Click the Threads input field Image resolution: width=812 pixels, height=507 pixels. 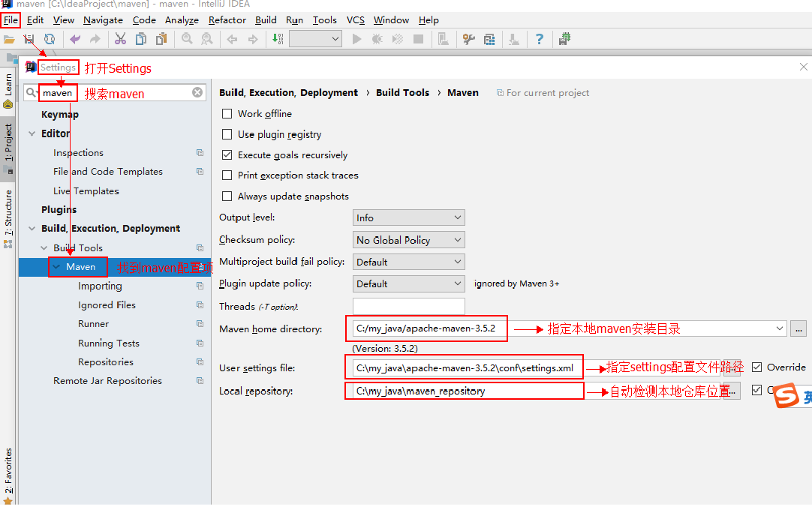[408, 306]
